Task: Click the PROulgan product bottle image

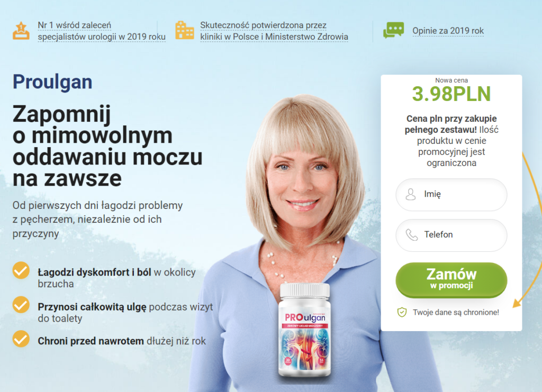Action: click(304, 330)
